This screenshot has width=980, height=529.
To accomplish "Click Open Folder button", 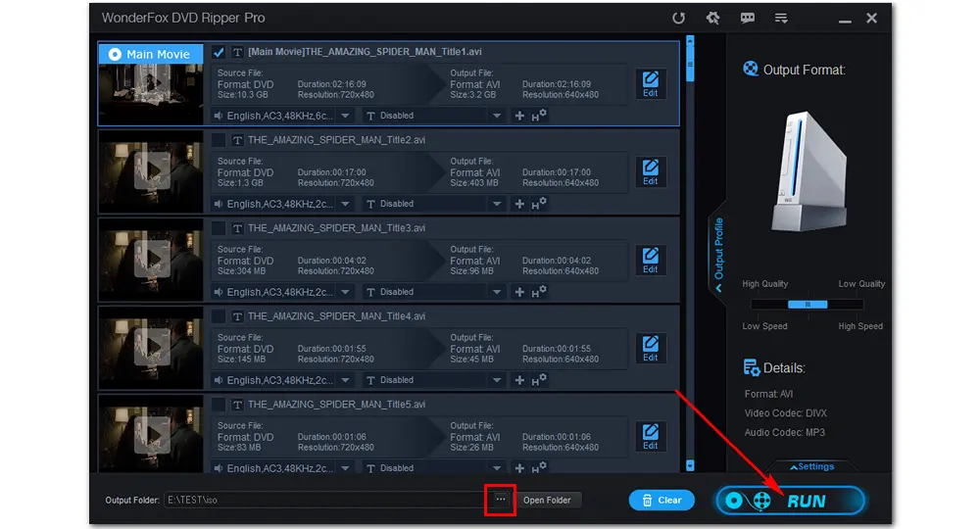I will (x=547, y=501).
